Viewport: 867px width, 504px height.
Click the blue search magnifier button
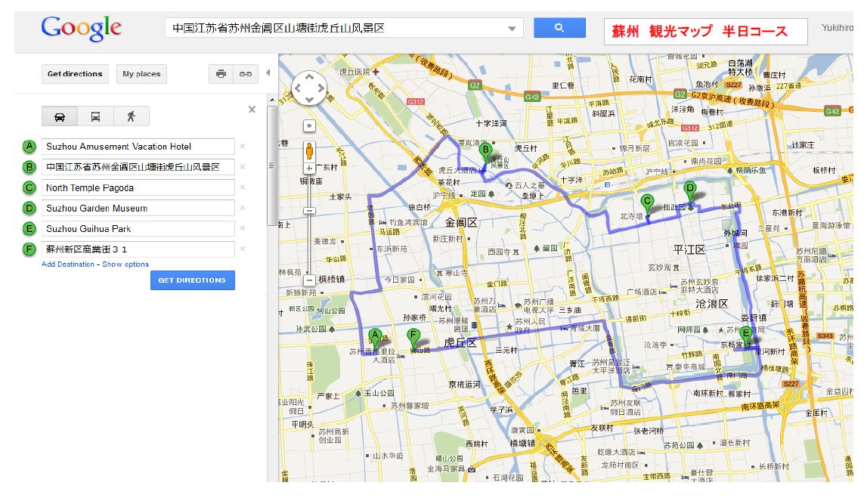pos(559,28)
